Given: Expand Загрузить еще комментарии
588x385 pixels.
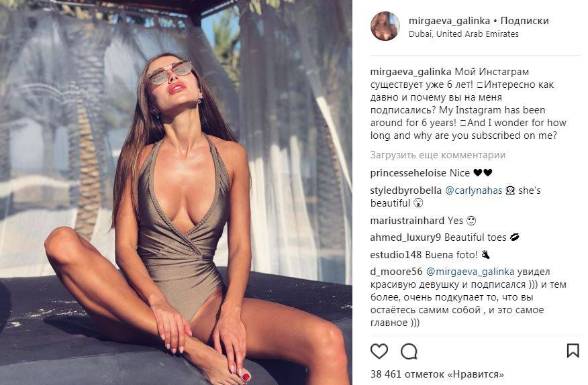Looking at the screenshot, I should point(438,155).
